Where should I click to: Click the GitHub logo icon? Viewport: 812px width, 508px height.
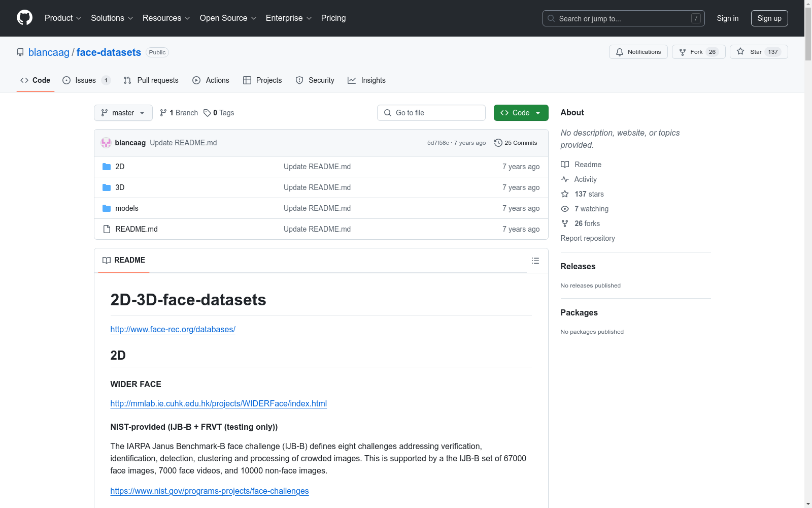[x=24, y=18]
